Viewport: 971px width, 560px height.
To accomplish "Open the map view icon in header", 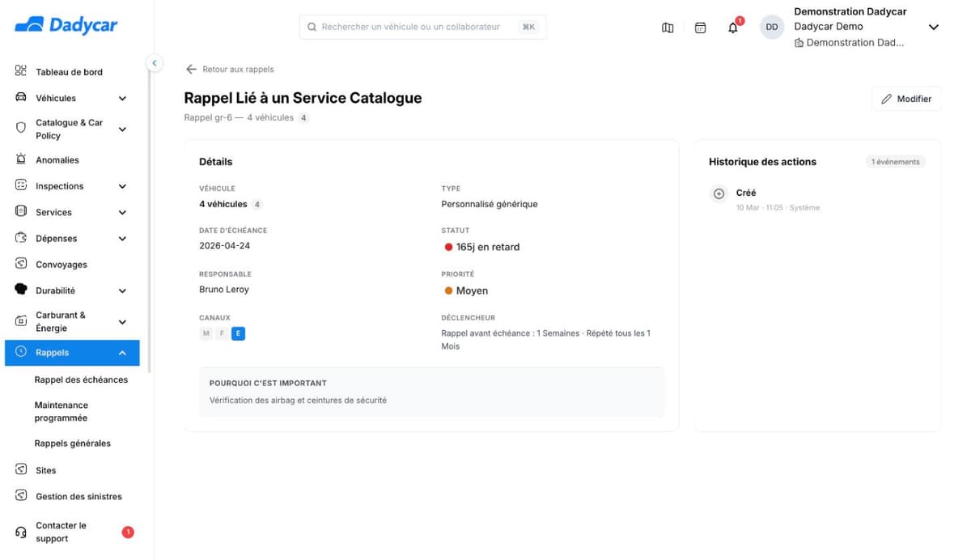I will (x=668, y=28).
